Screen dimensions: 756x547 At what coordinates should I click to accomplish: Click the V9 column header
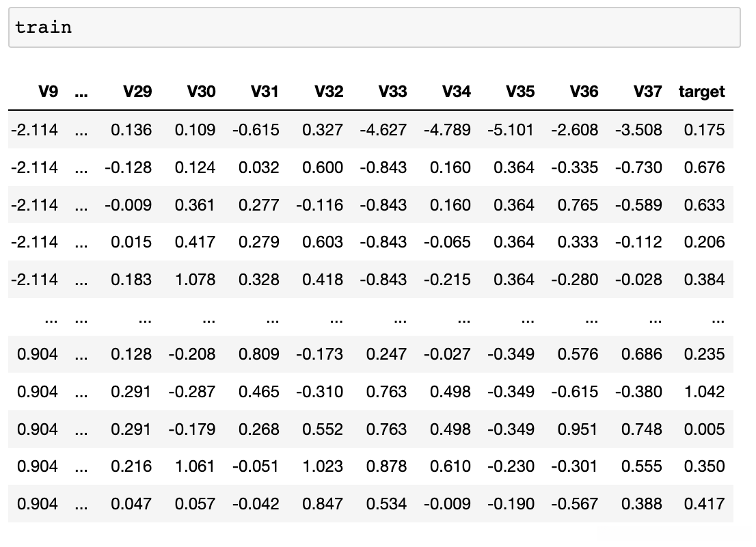click(47, 92)
